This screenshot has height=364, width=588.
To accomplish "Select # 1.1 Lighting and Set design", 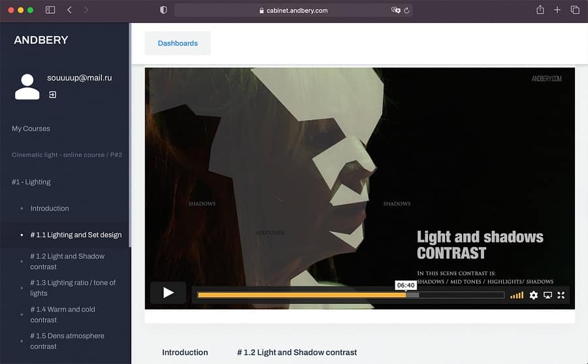I will click(76, 235).
